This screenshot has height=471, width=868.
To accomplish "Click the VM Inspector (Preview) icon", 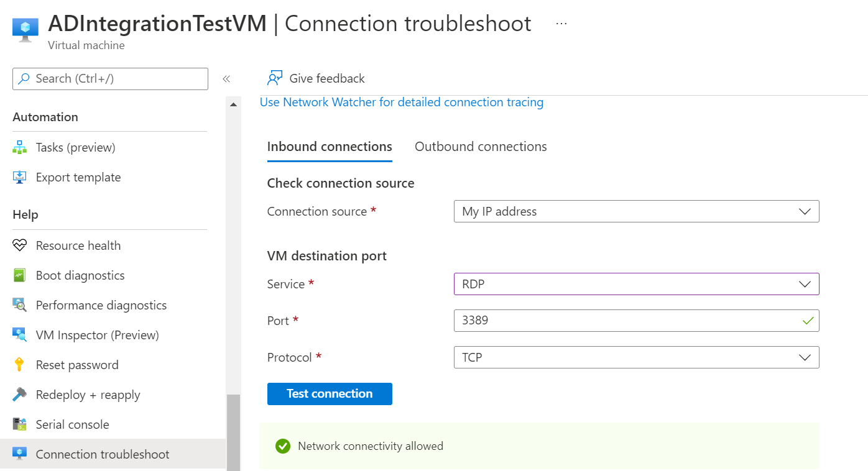I will tap(20, 335).
